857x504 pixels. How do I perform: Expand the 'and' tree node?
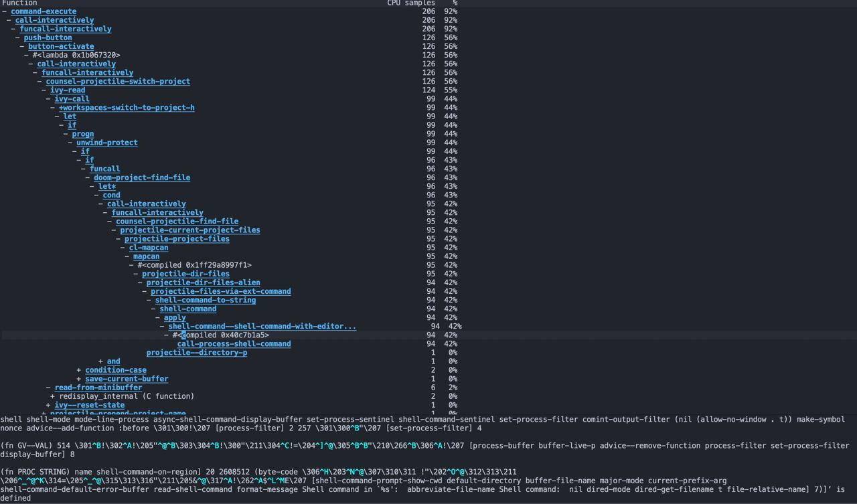coord(100,361)
